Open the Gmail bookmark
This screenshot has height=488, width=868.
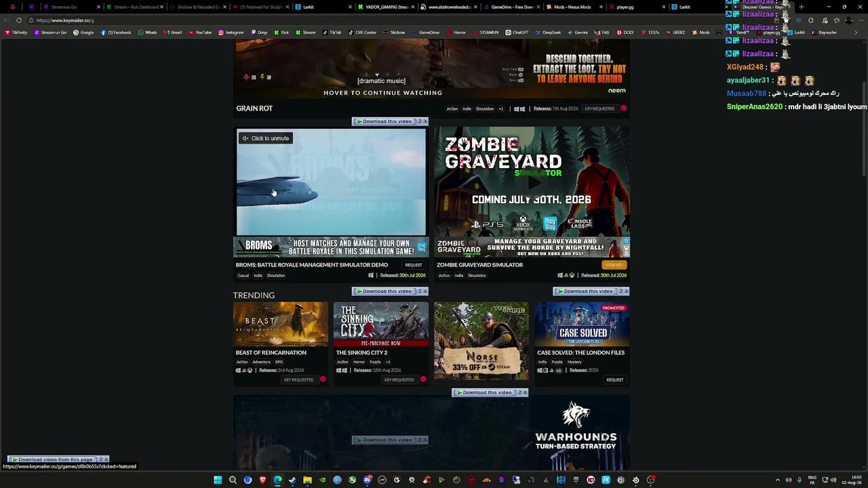tap(173, 33)
